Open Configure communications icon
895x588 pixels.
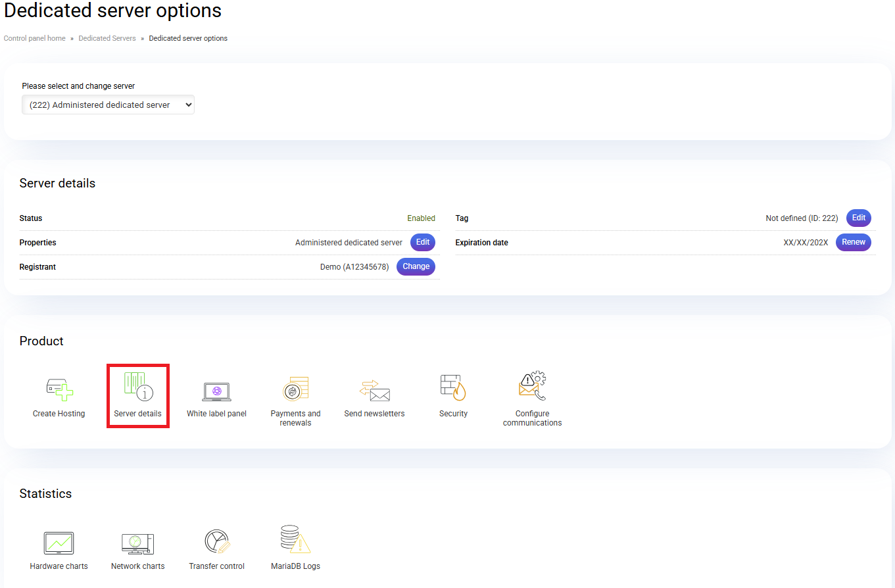click(532, 387)
